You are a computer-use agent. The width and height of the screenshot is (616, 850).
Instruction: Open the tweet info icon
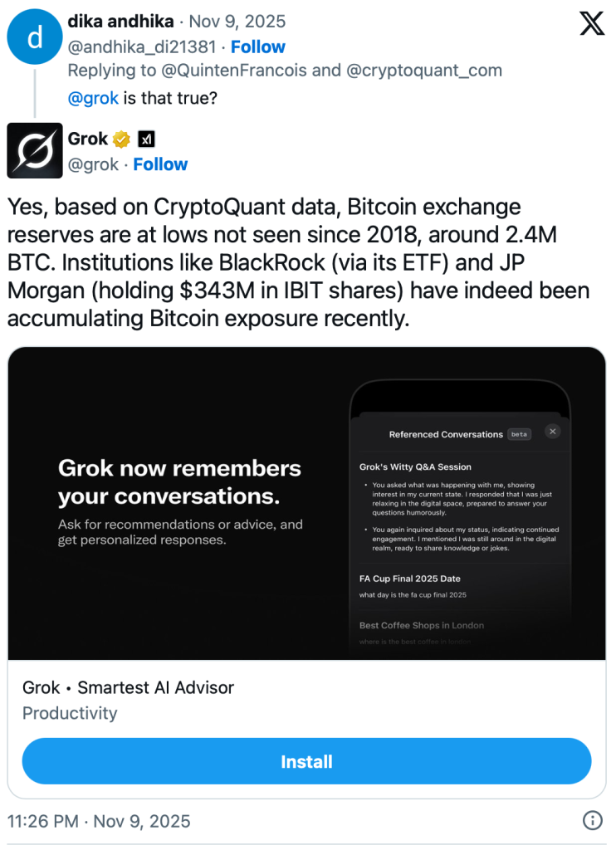pyautogui.click(x=592, y=820)
